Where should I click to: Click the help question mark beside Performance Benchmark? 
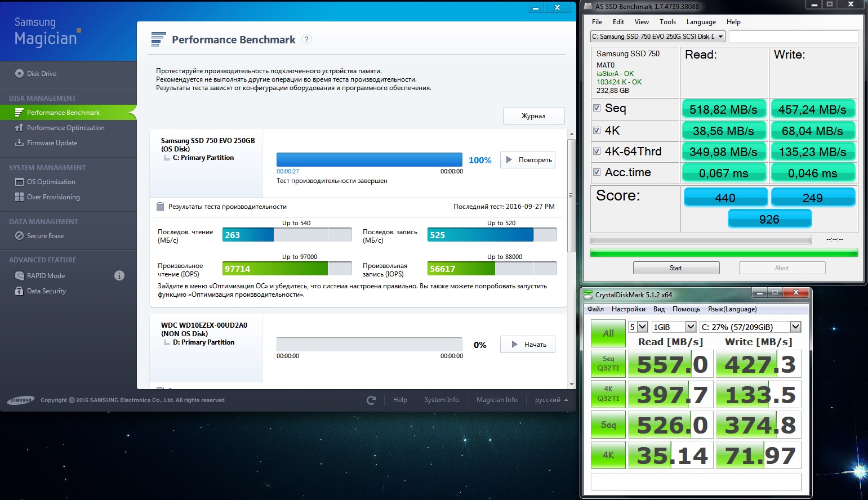pyautogui.click(x=306, y=39)
